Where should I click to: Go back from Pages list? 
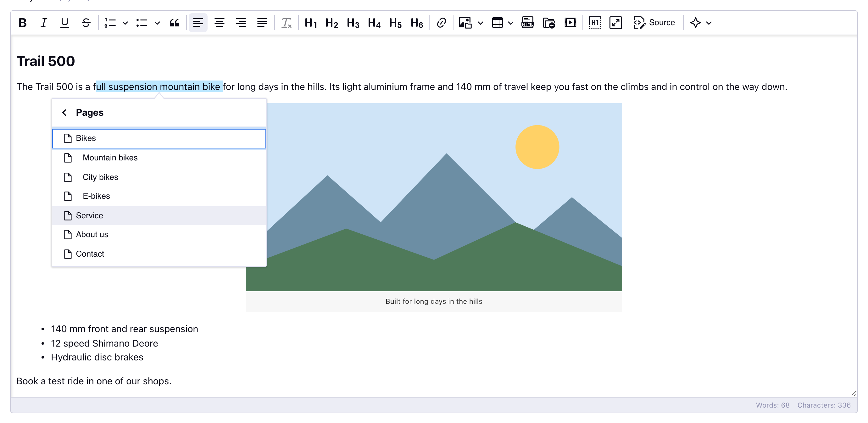pos(64,113)
